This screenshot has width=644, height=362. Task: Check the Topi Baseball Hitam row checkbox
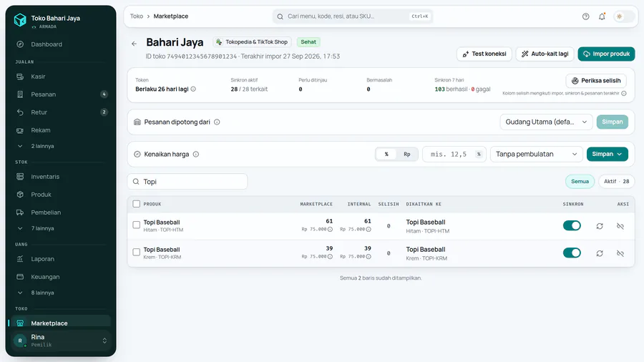[137, 225]
